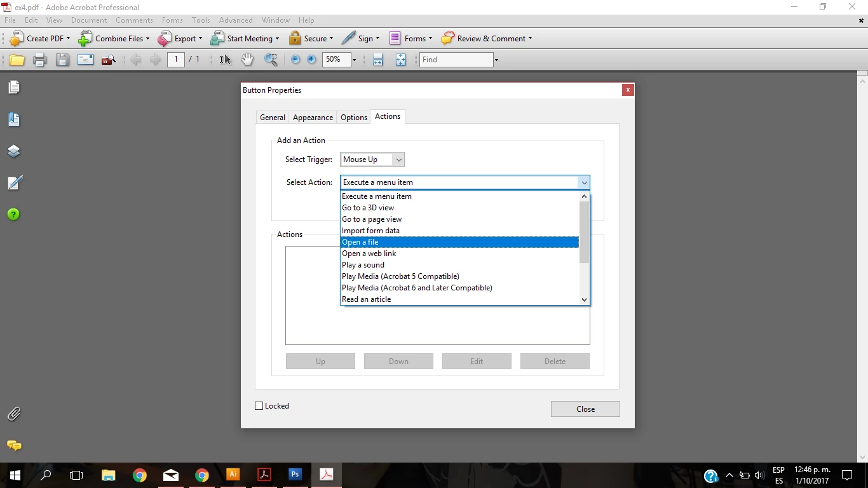This screenshot has height=488, width=868.
Task: Open the Tools menu
Action: click(201, 20)
